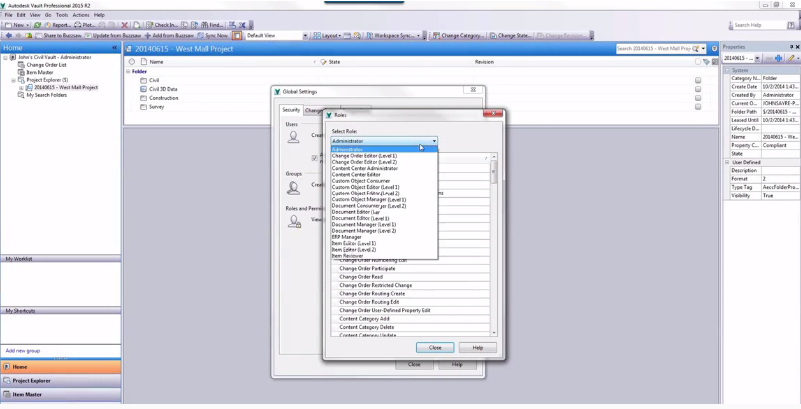Click the tag icon in the list header

[x=706, y=62]
